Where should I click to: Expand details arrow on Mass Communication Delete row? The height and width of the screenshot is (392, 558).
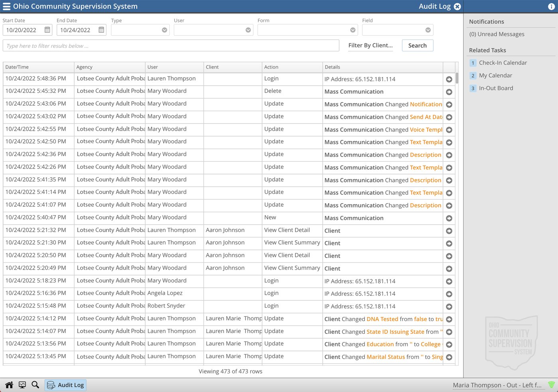click(x=449, y=92)
